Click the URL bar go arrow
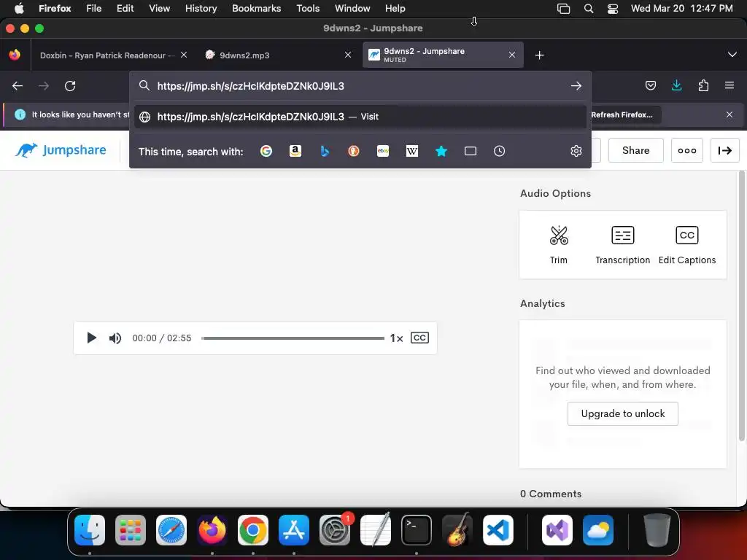This screenshot has height=560, width=747. 576,86
